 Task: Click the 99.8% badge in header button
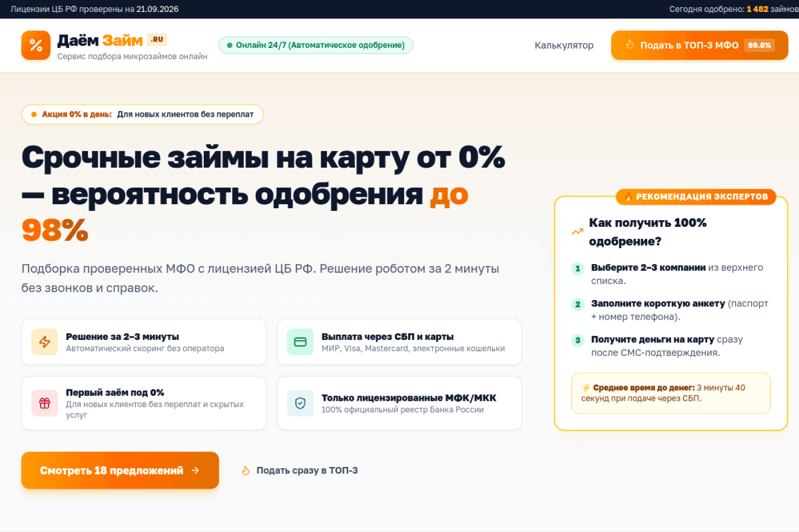760,45
